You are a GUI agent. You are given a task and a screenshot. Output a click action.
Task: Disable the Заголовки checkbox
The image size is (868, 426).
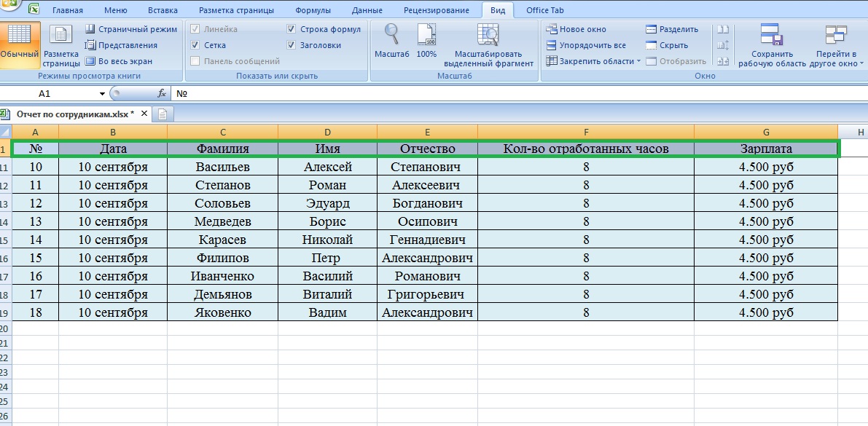coord(292,45)
